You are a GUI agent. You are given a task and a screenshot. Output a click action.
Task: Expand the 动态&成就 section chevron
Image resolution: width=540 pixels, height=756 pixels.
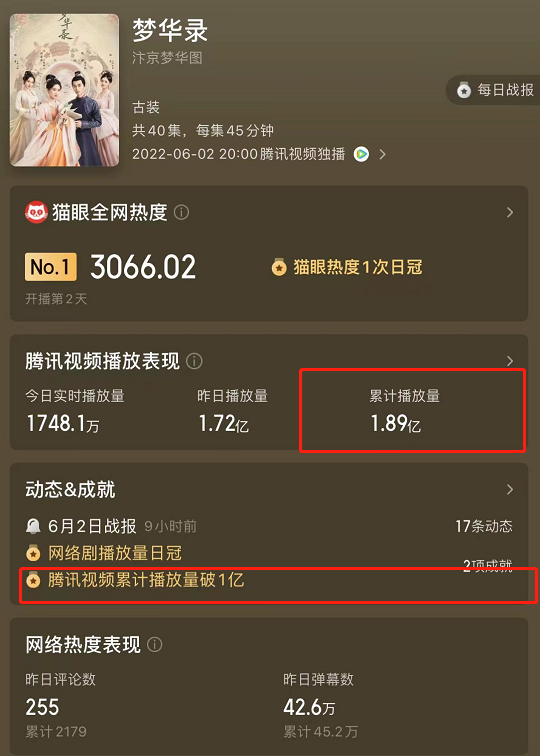pos(510,490)
